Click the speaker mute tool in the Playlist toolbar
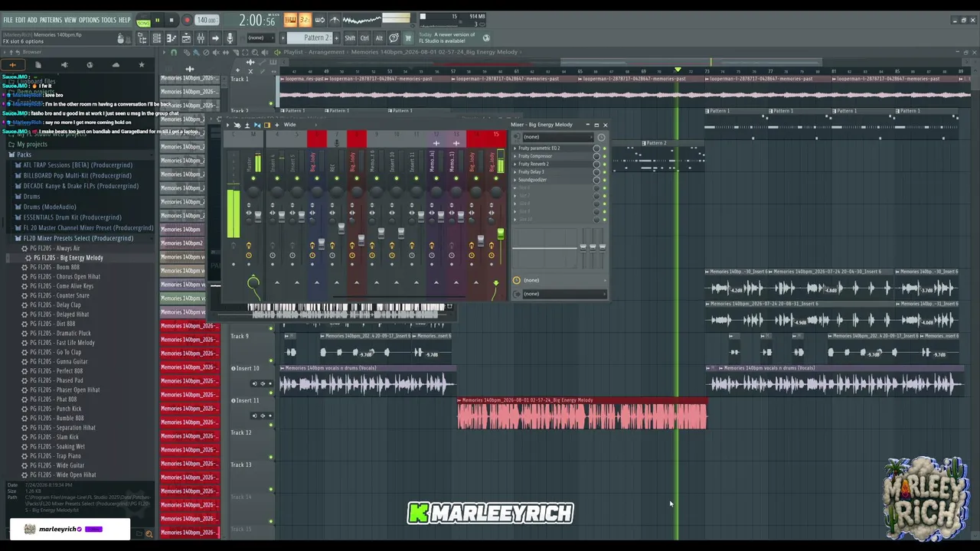 215,52
